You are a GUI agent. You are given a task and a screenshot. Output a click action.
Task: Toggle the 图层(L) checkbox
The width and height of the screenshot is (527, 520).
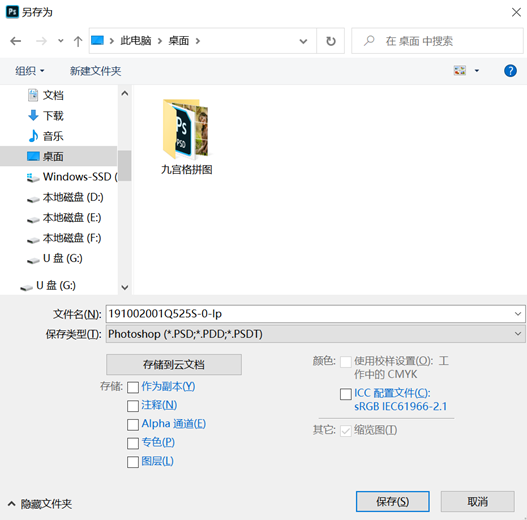click(133, 462)
